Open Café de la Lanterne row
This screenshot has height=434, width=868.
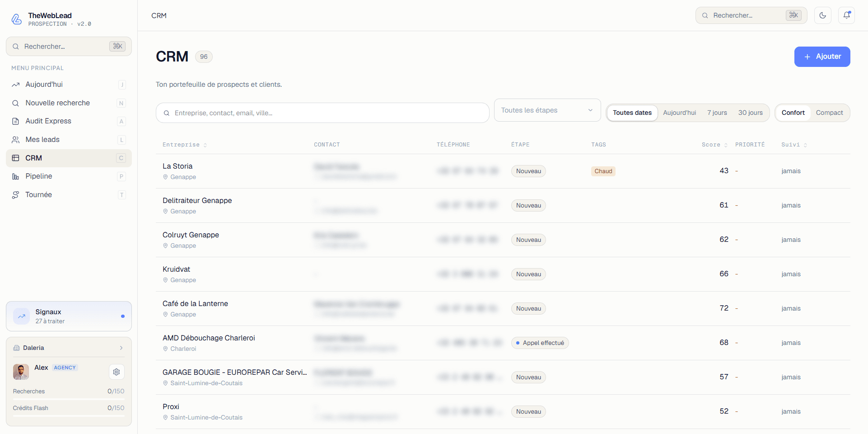[503, 309]
